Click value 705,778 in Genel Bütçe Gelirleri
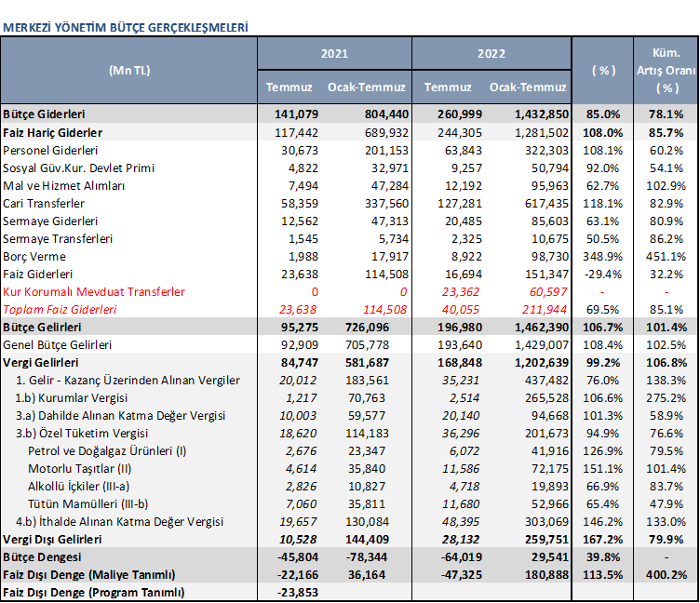700x603 pixels. (367, 345)
